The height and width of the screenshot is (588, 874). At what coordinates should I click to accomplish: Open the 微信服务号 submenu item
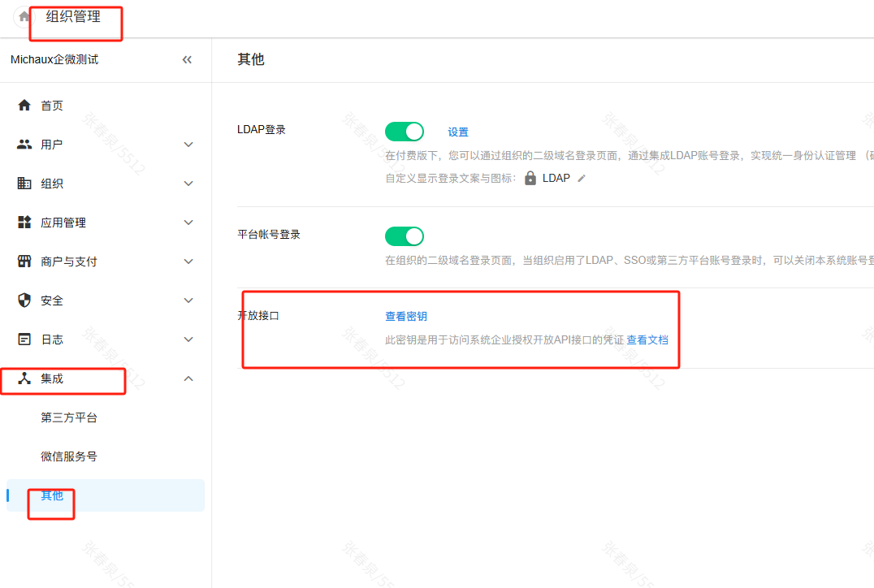[x=69, y=456]
